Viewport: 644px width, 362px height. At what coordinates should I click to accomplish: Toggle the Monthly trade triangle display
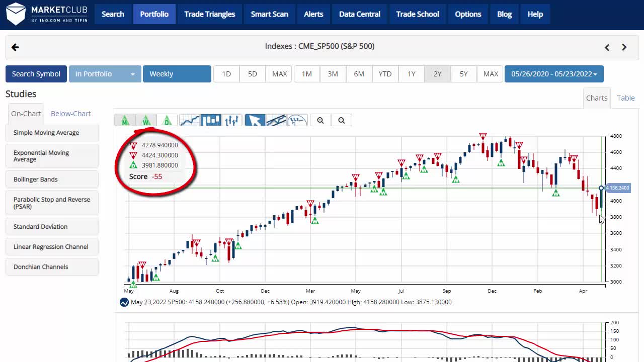[x=125, y=120]
